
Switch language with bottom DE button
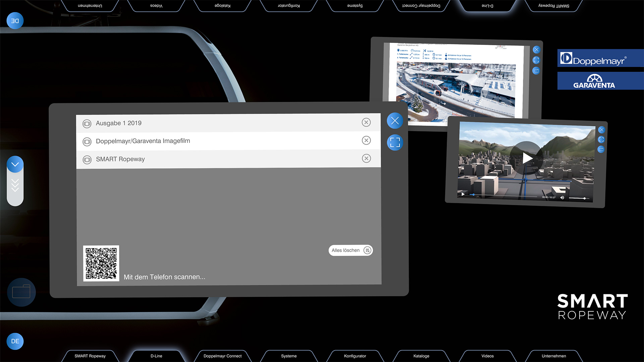click(x=15, y=341)
